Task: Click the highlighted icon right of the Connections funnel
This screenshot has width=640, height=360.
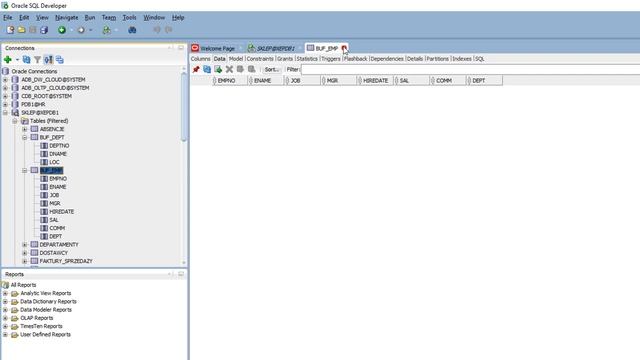Action: 49,60
